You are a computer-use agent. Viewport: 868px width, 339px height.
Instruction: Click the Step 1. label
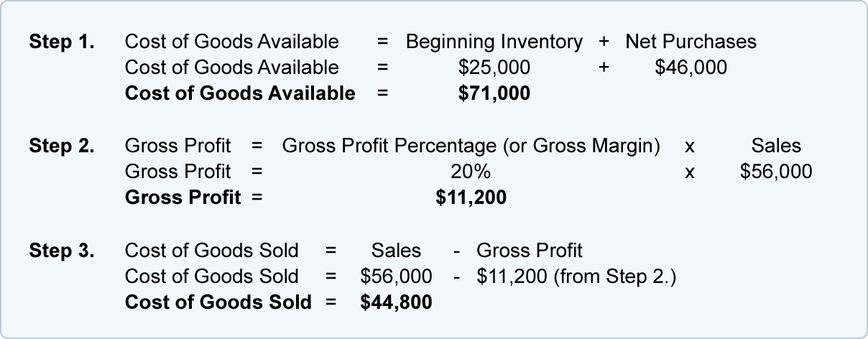pyautogui.click(x=62, y=42)
